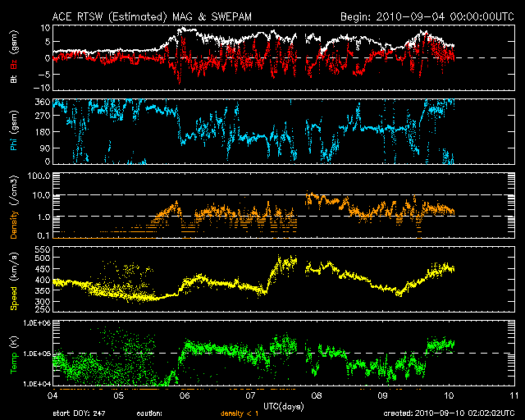Click the orange 'density < 1' legend text
This screenshot has width=525, height=420.
tap(240, 413)
